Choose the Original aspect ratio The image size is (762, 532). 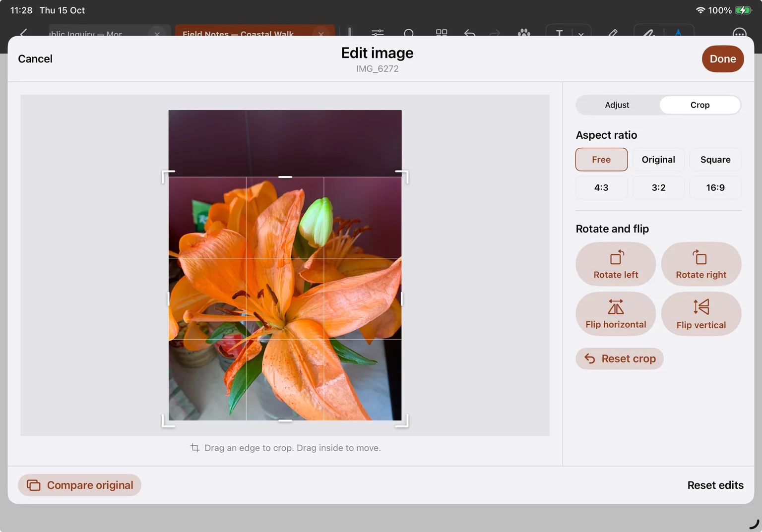tap(658, 160)
